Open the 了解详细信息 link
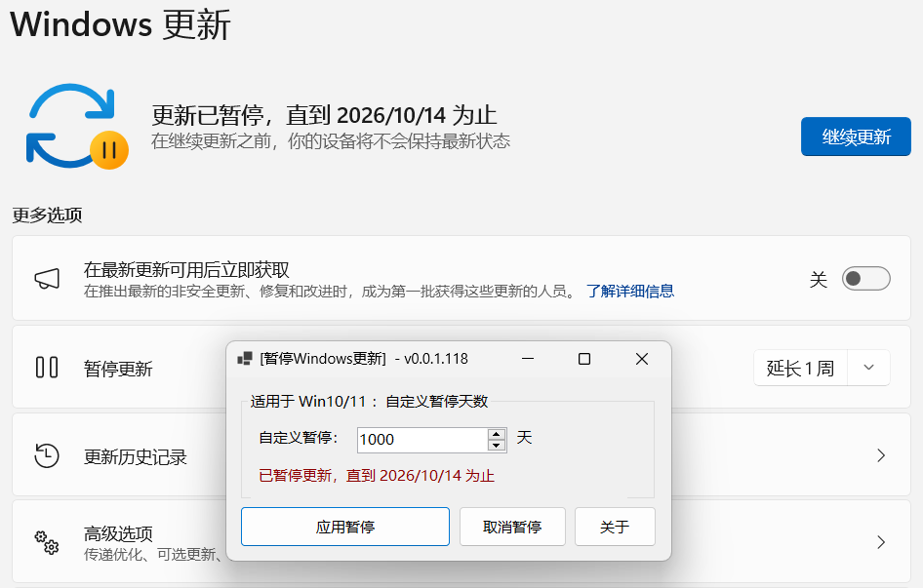923x588 pixels. 629,292
